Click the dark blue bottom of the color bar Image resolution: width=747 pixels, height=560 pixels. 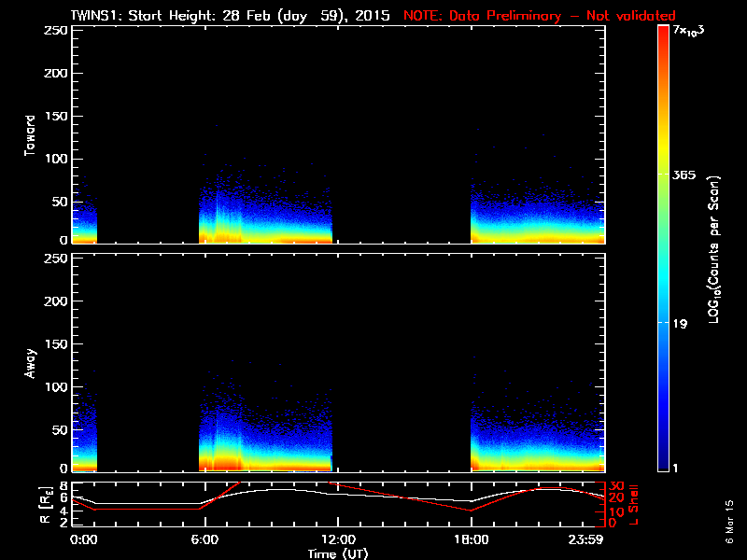click(x=663, y=467)
